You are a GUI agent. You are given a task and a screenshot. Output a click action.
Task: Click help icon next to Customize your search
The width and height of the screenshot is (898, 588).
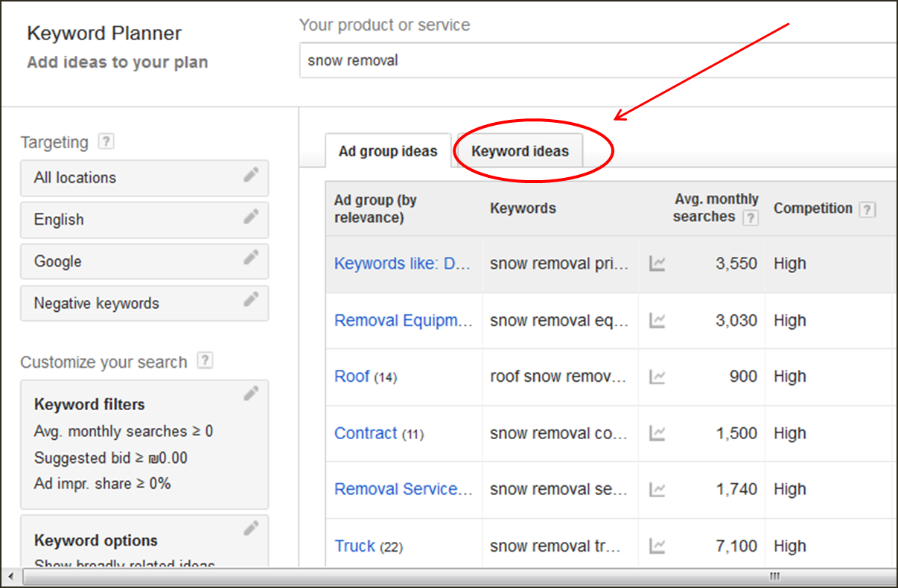coord(205,361)
